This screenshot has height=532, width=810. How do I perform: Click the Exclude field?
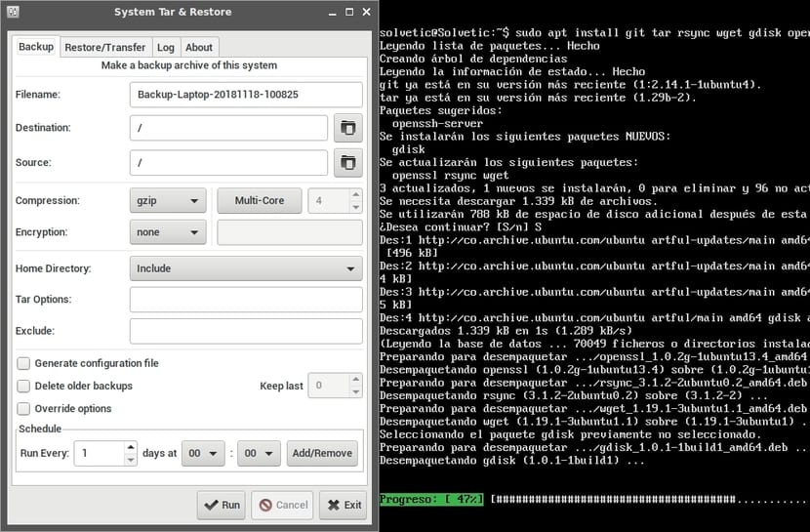pos(246,331)
